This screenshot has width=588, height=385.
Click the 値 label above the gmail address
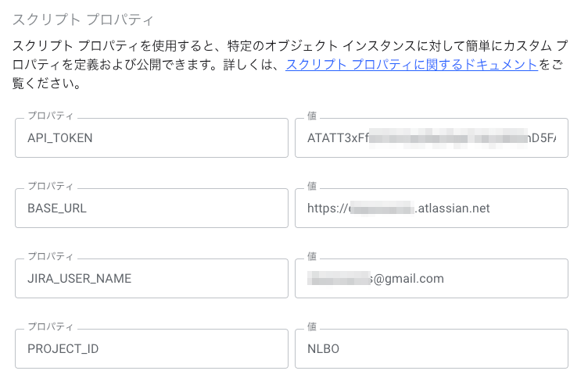312,256
